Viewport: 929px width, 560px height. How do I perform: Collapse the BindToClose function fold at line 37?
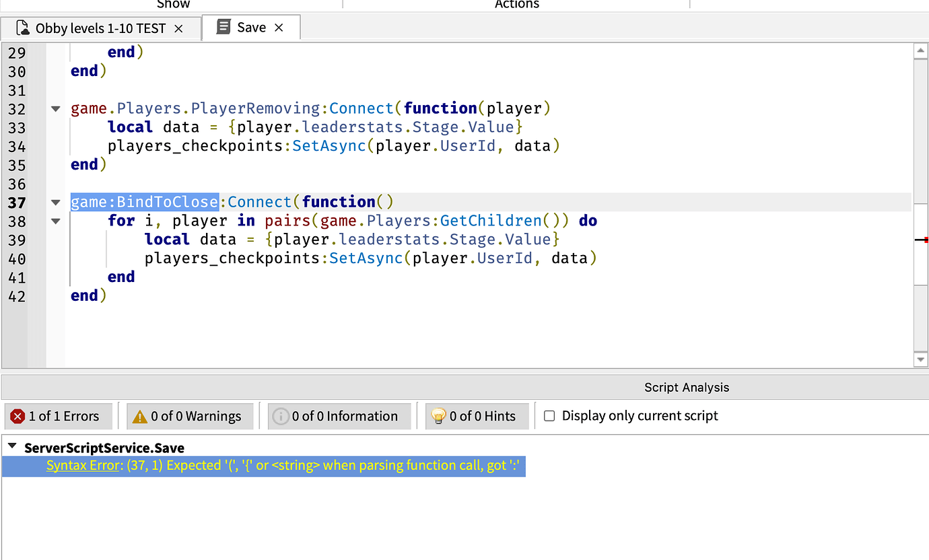pos(56,202)
